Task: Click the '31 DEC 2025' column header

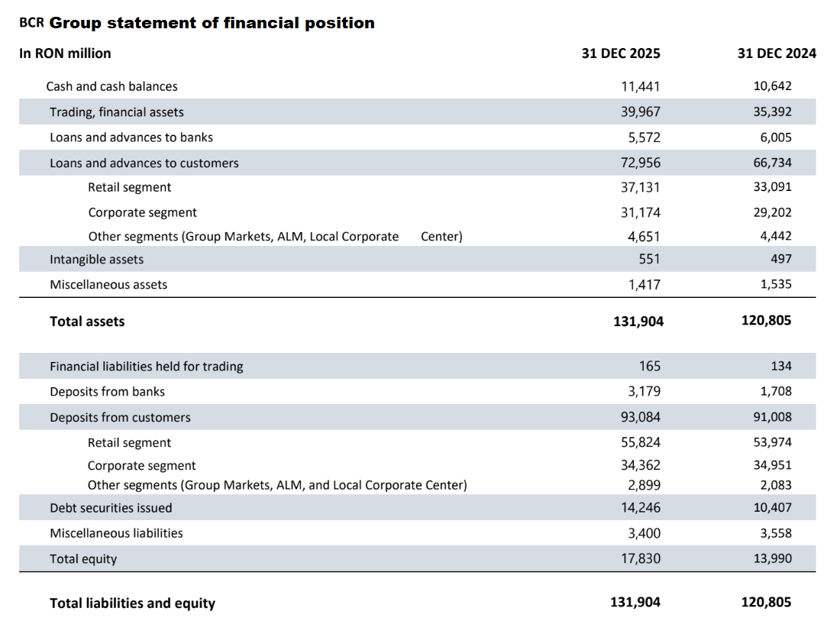Action: 621,53
